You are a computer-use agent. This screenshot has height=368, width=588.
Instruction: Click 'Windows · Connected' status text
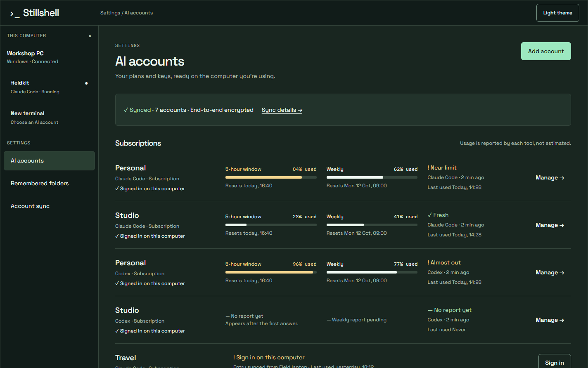[33, 61]
